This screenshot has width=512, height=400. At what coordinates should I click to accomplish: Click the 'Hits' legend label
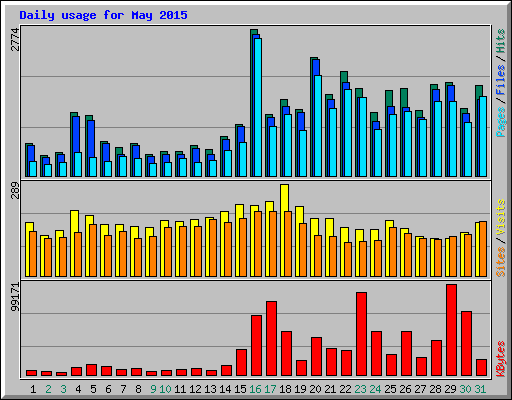501,41
